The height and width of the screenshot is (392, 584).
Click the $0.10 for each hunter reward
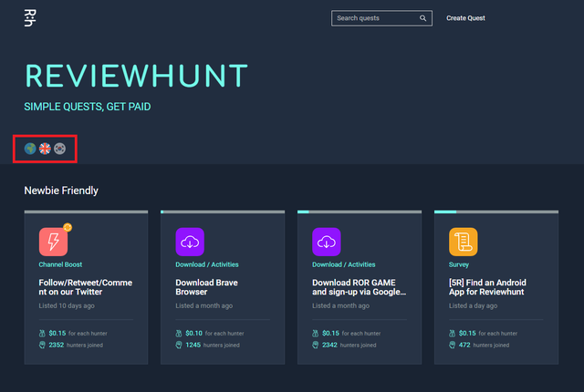(215, 334)
